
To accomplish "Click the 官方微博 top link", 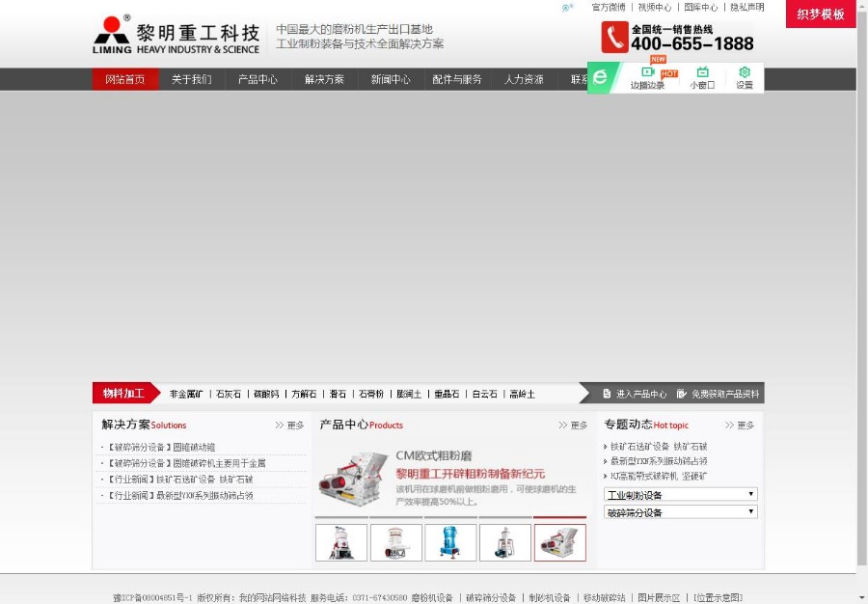I will (609, 7).
